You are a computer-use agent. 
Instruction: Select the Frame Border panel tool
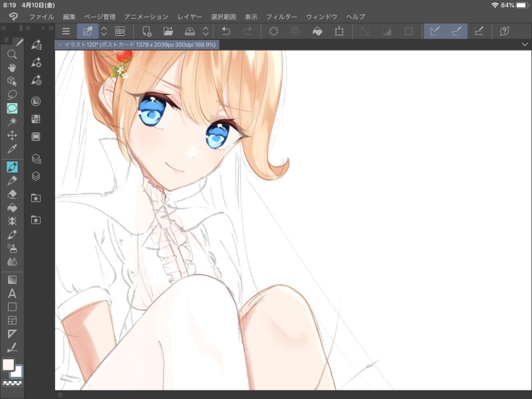[x=12, y=321]
